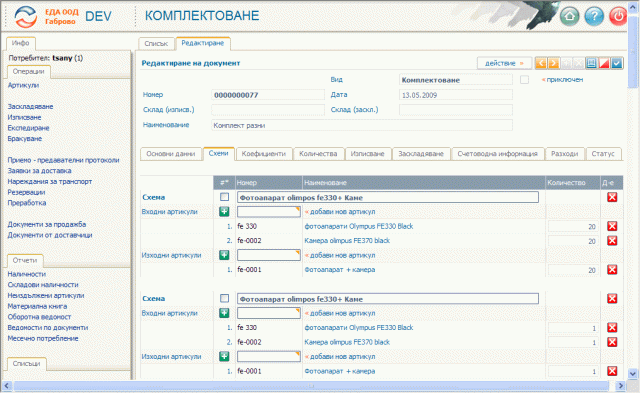The image size is (640, 393).
Task: Switch to the Количества tab
Action: (318, 154)
